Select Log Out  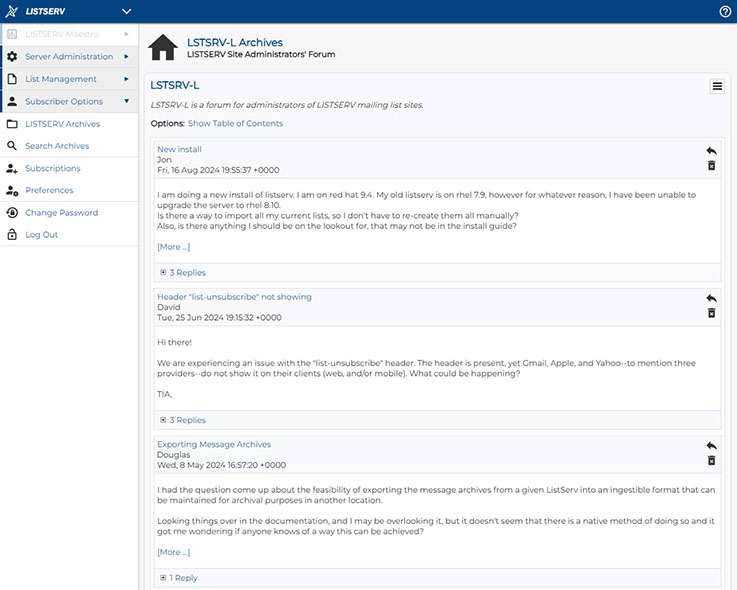[41, 235]
